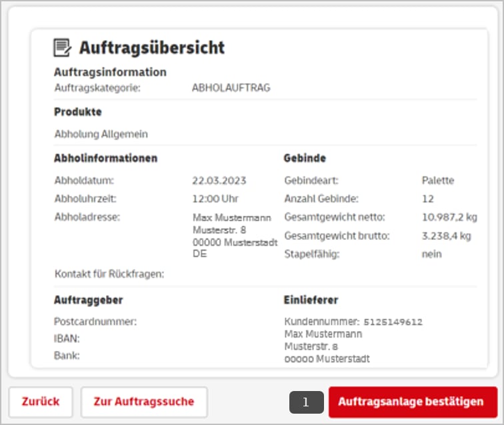The width and height of the screenshot is (504, 425).
Task: Click the Gebinde section heading
Action: [x=305, y=158]
